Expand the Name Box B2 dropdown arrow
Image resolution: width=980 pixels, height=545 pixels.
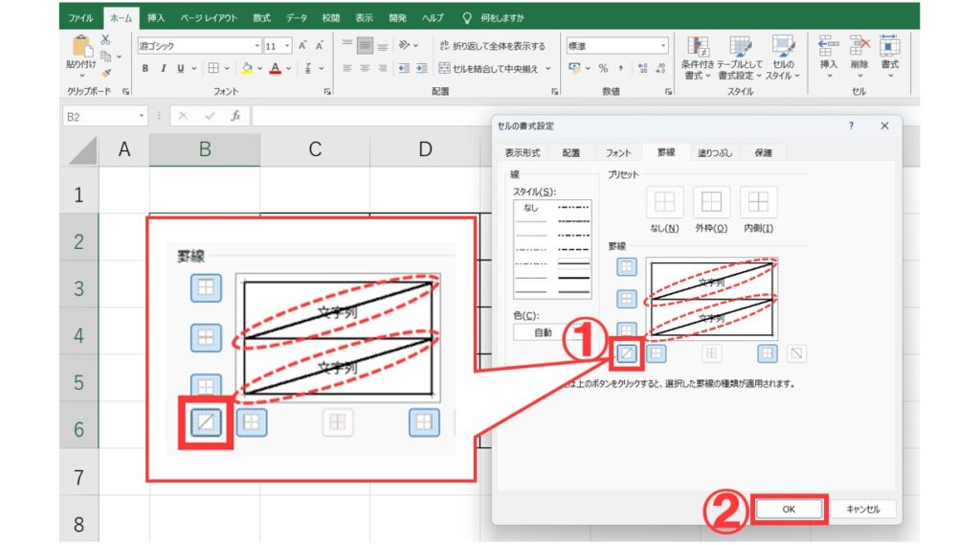(x=142, y=117)
